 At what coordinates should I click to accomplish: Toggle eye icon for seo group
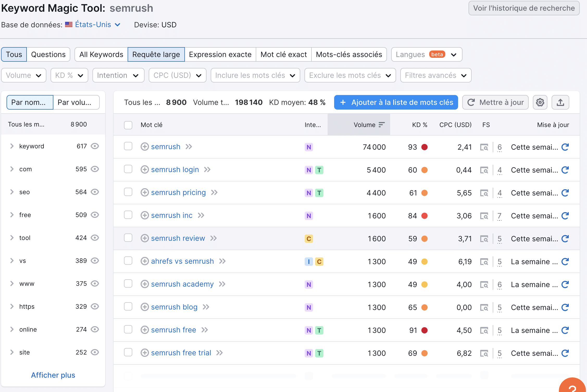[x=95, y=192]
